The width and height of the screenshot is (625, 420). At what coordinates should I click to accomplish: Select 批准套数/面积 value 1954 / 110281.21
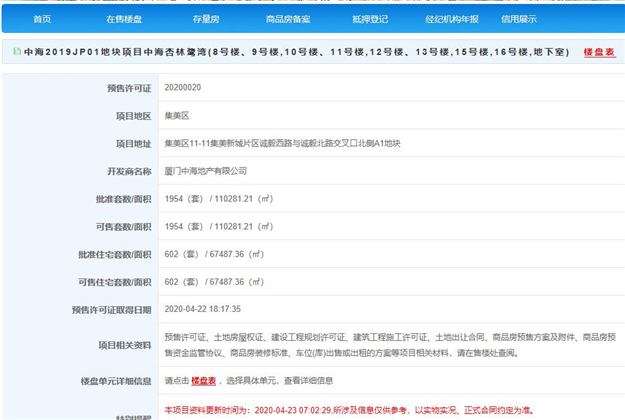point(219,199)
